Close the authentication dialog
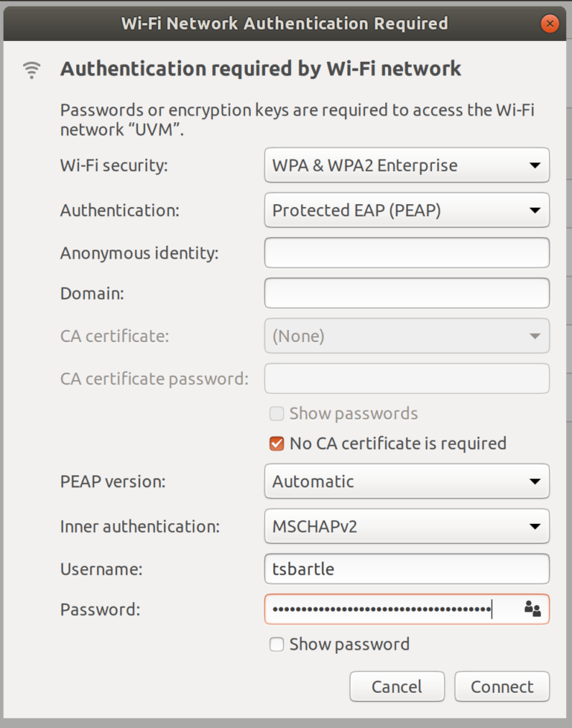This screenshot has height=728, width=572. [x=550, y=23]
